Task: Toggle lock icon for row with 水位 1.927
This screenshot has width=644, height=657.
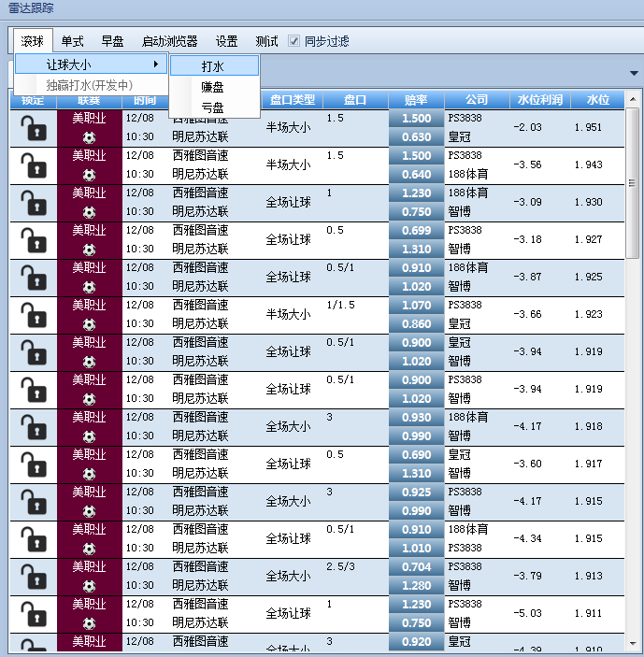Action: (34, 240)
